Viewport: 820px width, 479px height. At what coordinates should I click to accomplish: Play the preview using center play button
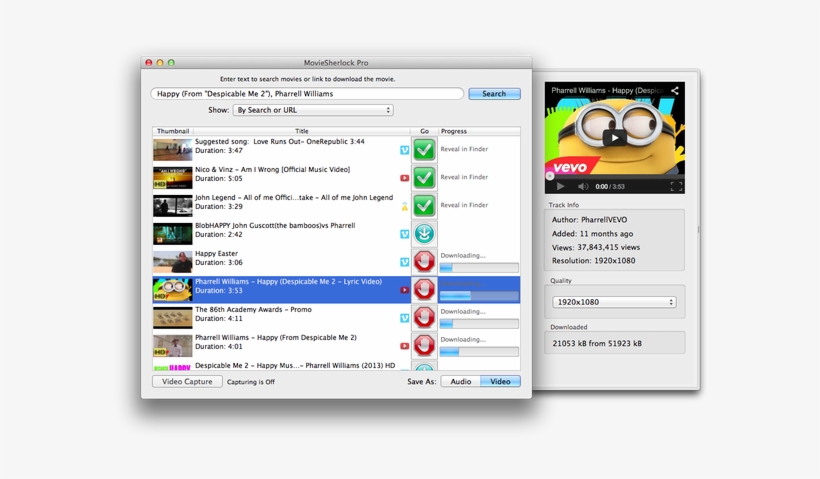coord(614,138)
